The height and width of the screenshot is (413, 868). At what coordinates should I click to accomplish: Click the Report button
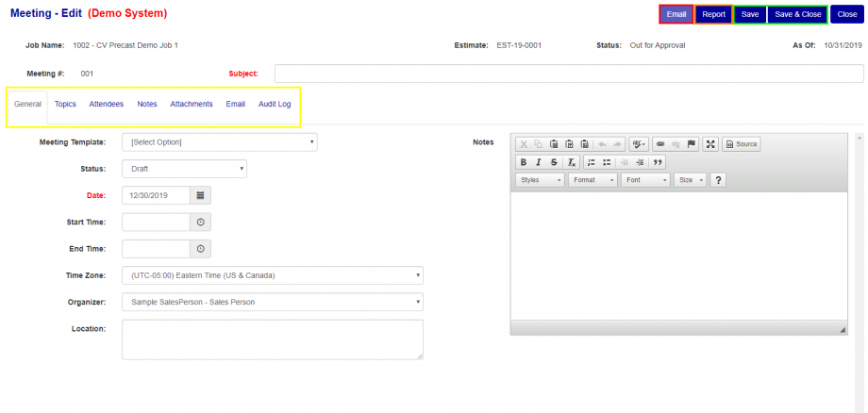pyautogui.click(x=713, y=14)
